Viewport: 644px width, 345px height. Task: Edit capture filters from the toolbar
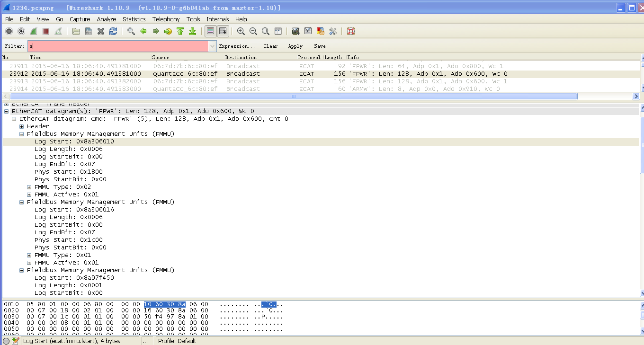[x=296, y=31]
